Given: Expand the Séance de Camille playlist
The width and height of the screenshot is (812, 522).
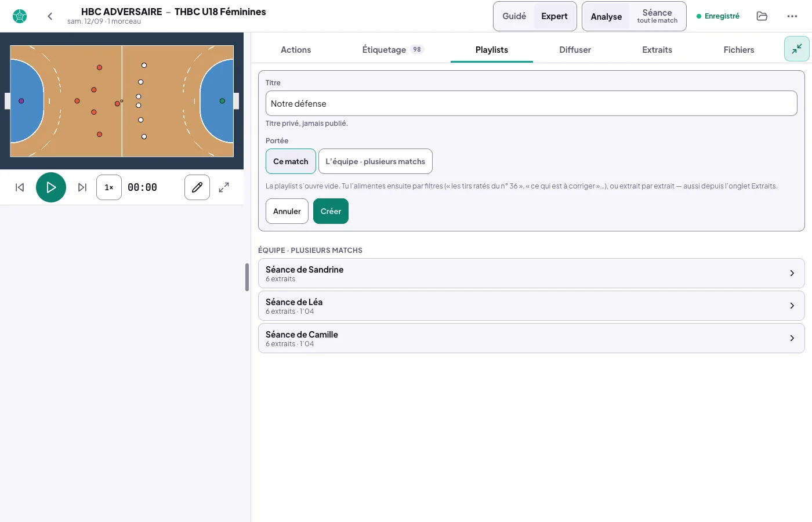Looking at the screenshot, I should [531, 338].
